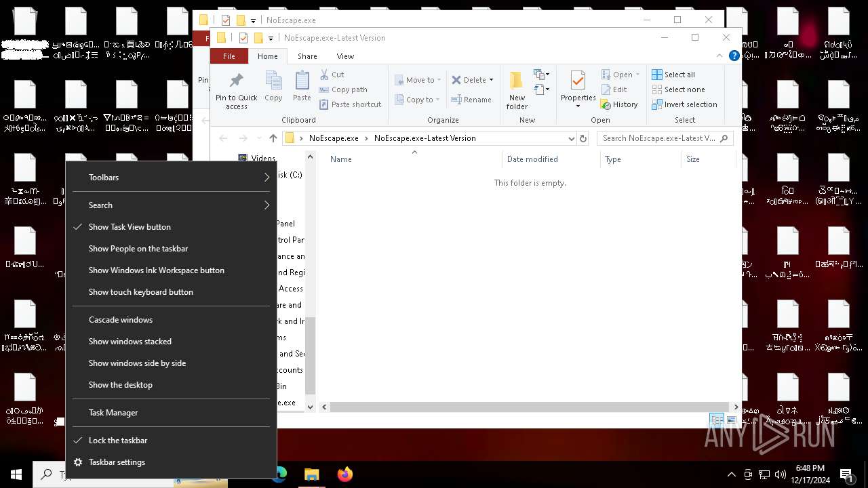The image size is (868, 488).
Task: Click Invert selection in ribbon
Action: pos(684,104)
